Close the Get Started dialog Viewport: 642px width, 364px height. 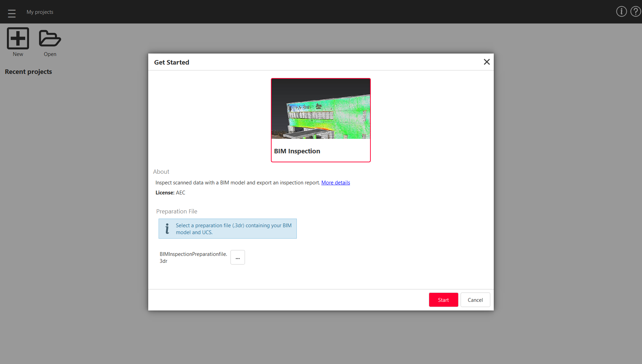[487, 62]
